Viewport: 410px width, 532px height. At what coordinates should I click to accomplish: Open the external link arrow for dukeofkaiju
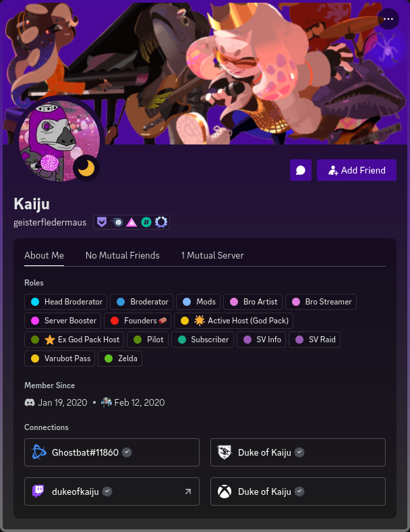coord(187,491)
